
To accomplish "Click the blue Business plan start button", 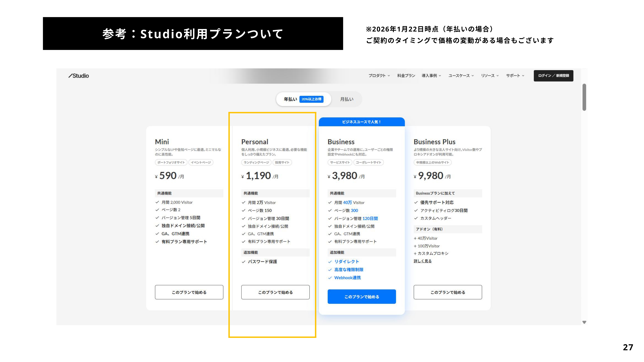I will tap(361, 297).
